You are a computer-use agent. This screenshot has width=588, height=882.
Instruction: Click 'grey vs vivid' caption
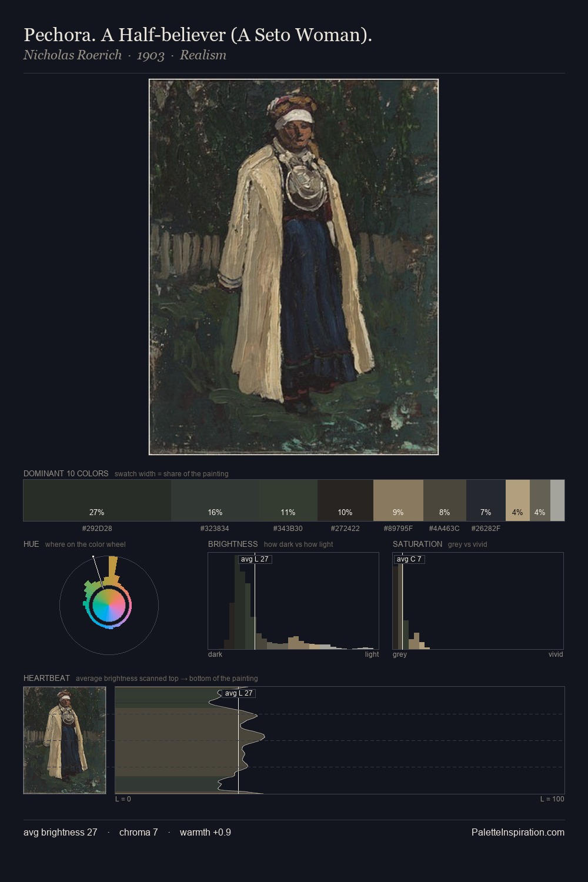coord(467,544)
